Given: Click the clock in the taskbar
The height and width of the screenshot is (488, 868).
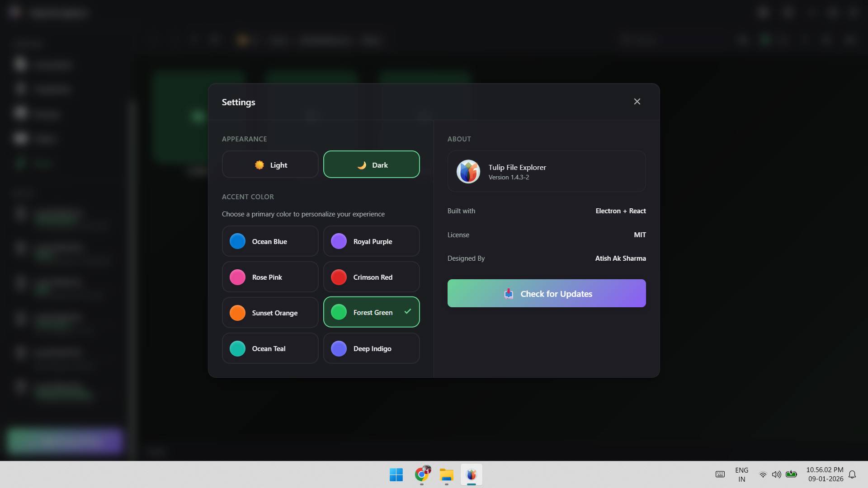Looking at the screenshot, I should pyautogui.click(x=826, y=474).
